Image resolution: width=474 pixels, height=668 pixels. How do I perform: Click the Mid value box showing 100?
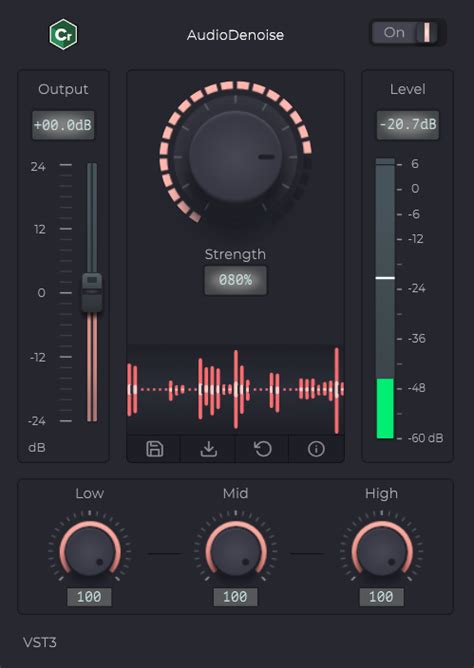(236, 597)
